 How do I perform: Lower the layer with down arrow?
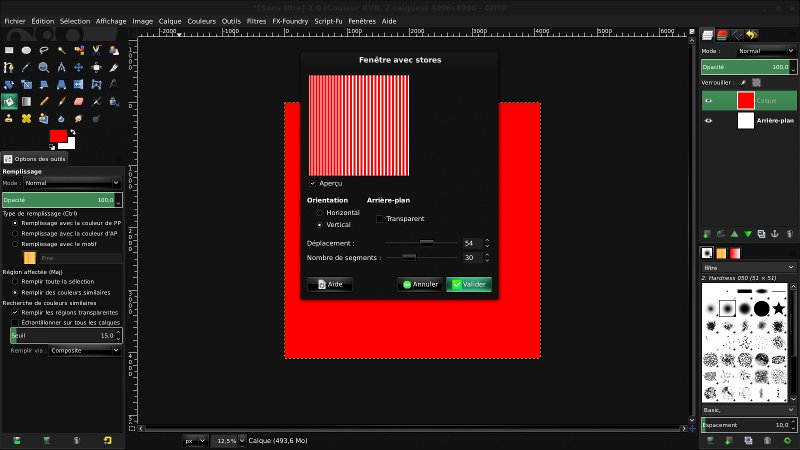pyautogui.click(x=748, y=234)
